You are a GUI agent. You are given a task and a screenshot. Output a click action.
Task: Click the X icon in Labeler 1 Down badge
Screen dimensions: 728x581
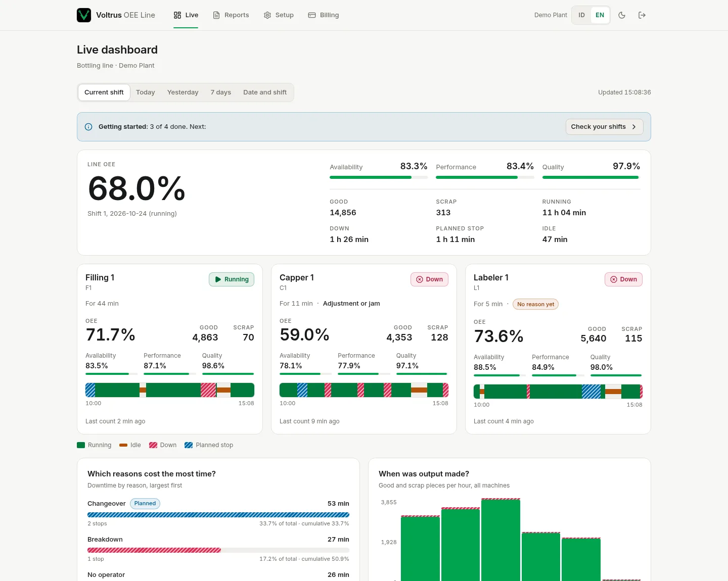tap(614, 279)
